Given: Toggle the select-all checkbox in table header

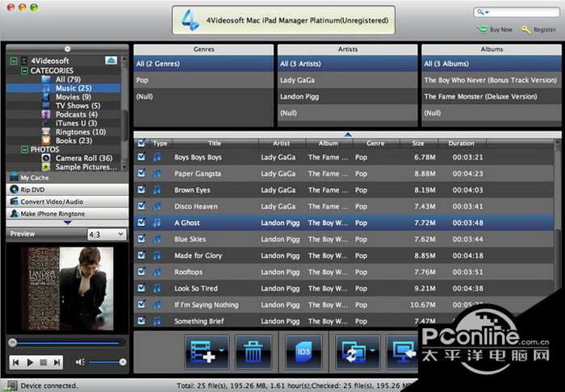Looking at the screenshot, I should (x=142, y=144).
